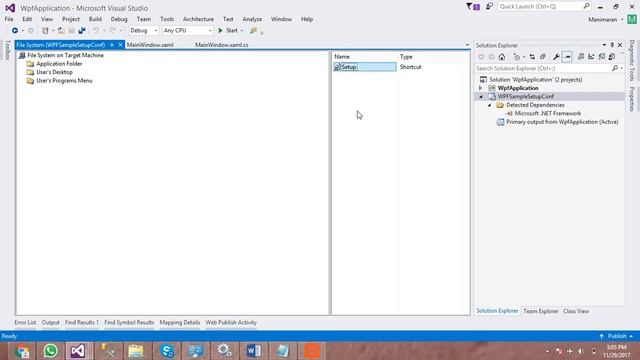
Task: Select the User's Programs Menu node
Action: [x=64, y=81]
